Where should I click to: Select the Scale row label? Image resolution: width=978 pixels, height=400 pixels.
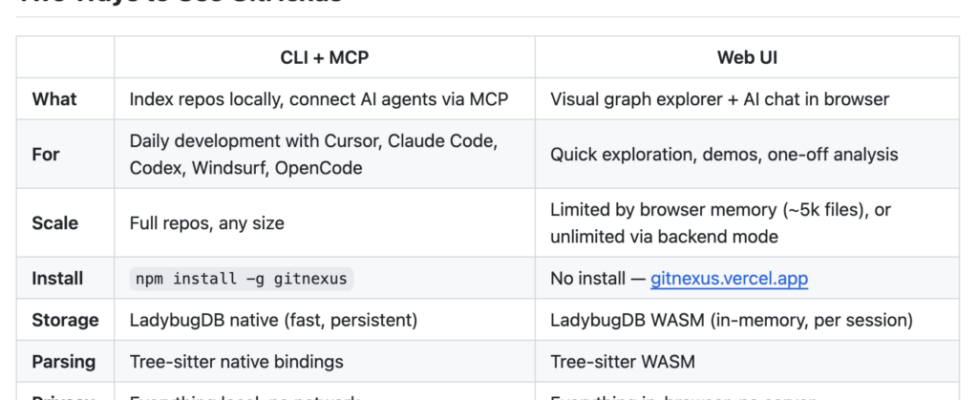click(x=53, y=223)
